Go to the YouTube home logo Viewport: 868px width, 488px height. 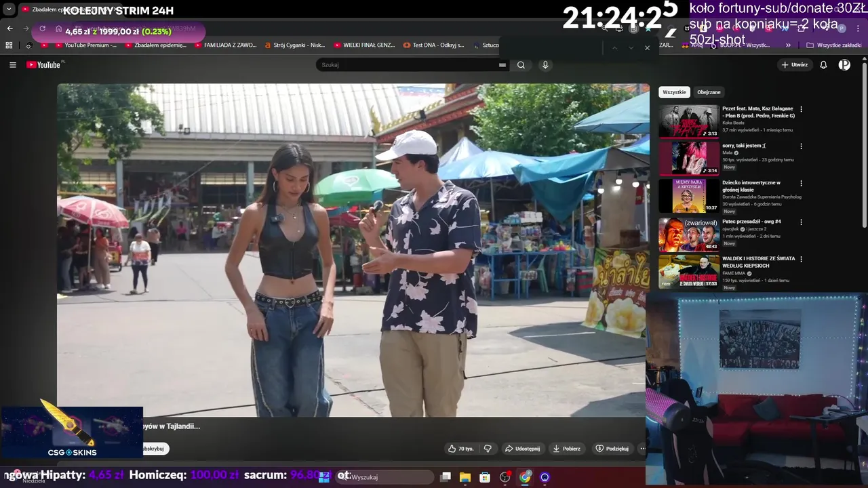pyautogui.click(x=45, y=65)
